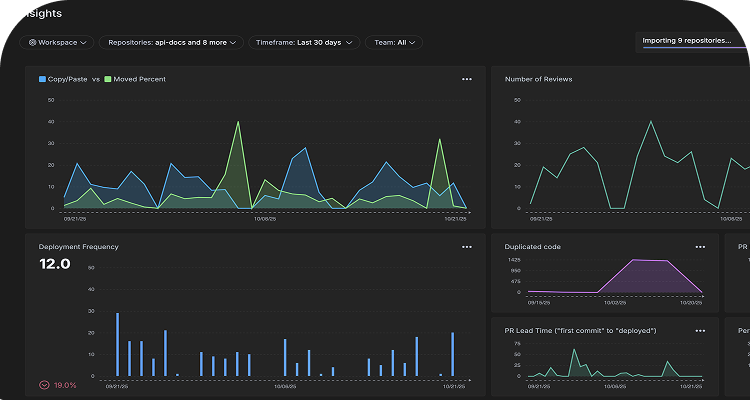Click the purple Duplicated code plateau area

[x=650, y=277]
